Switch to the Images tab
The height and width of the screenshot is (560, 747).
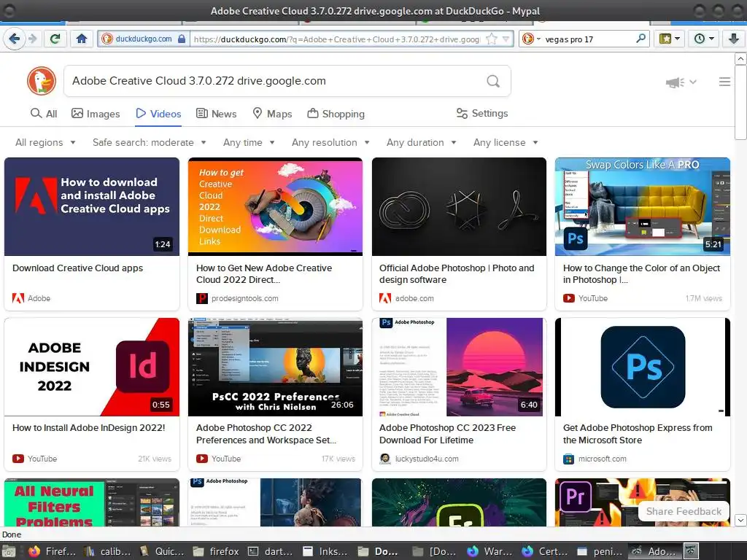click(x=96, y=114)
